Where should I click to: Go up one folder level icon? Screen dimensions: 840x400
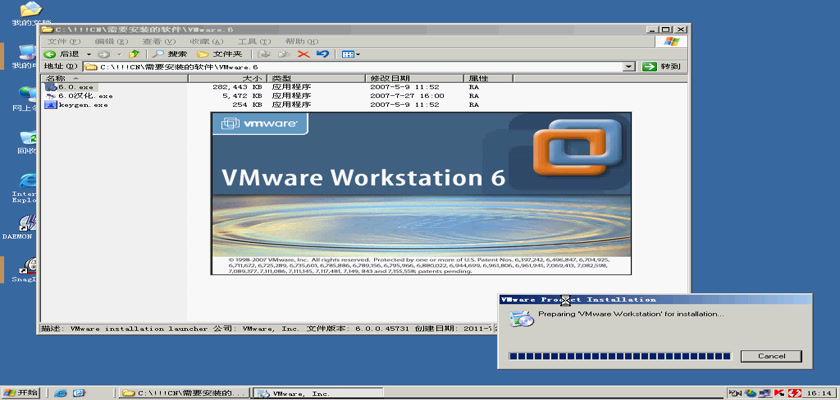(134, 54)
